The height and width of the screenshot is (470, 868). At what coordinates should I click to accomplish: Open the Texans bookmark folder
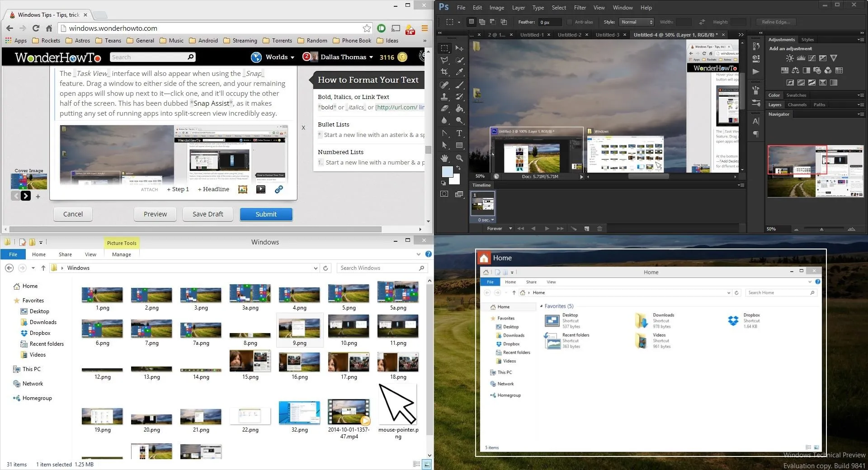pyautogui.click(x=108, y=41)
